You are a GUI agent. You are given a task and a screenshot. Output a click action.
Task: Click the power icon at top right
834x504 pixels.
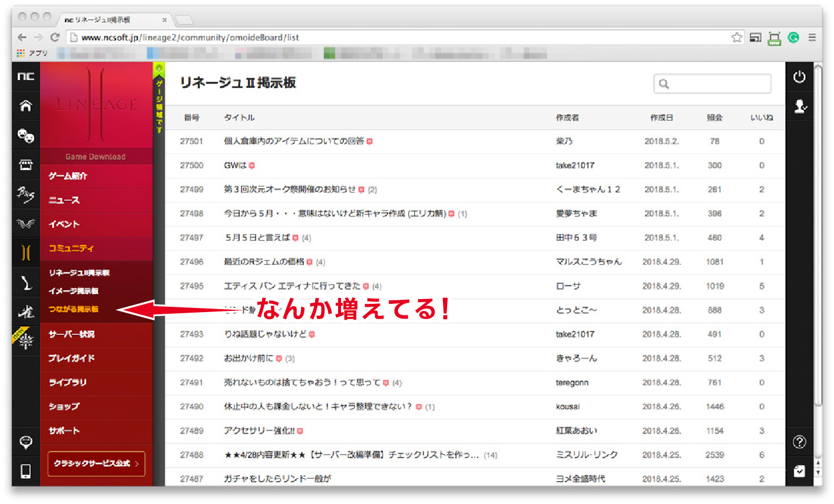point(799,77)
